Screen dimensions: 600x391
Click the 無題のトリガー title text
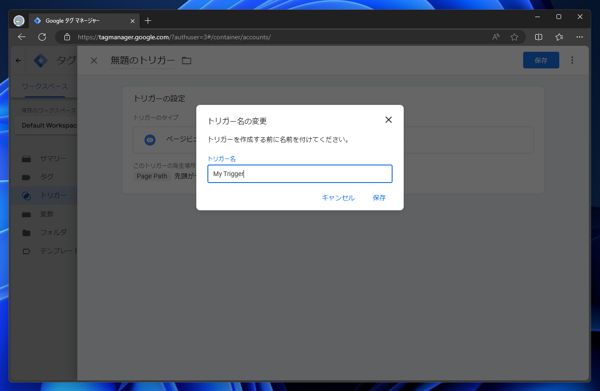tap(143, 60)
